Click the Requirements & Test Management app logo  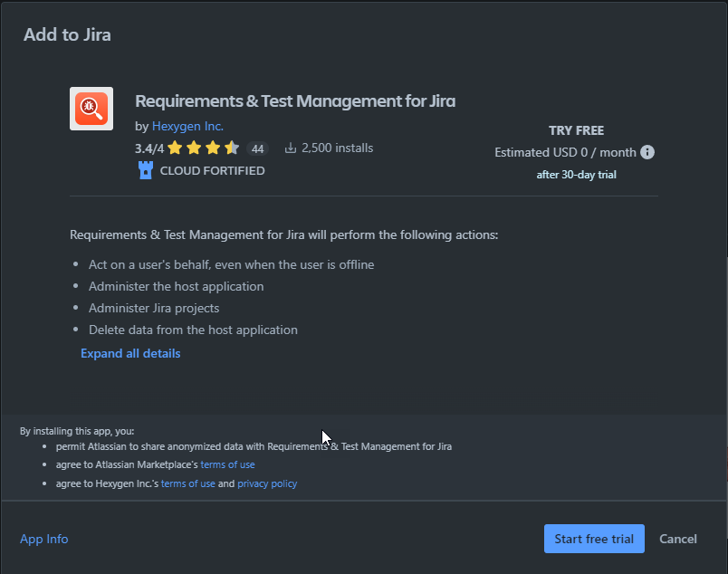[x=91, y=109]
